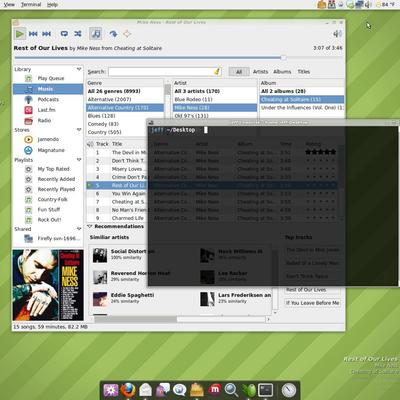Click the Eddie Spaghetti artist thumbnail
Screen dimensions: 400x400
click(x=100, y=299)
